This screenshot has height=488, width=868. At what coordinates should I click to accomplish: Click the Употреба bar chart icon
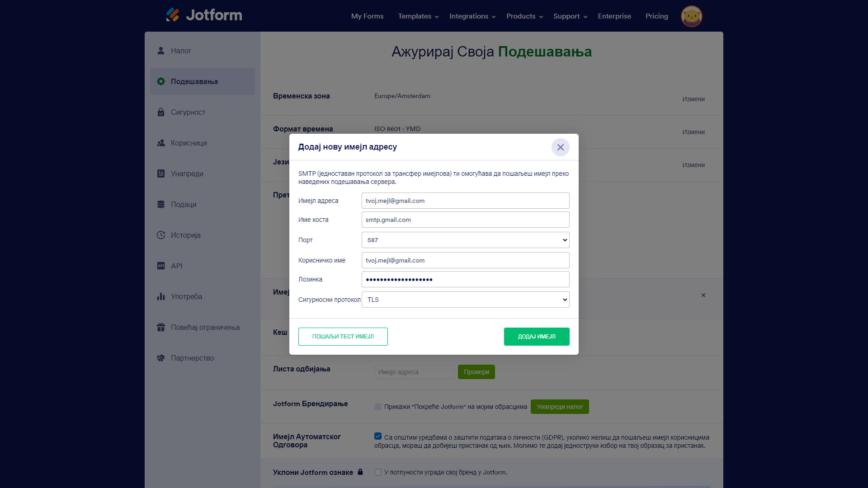pyautogui.click(x=161, y=296)
